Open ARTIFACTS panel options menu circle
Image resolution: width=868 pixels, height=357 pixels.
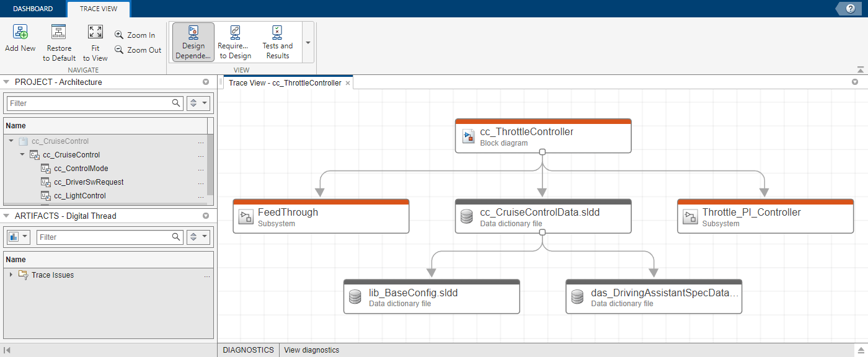206,216
